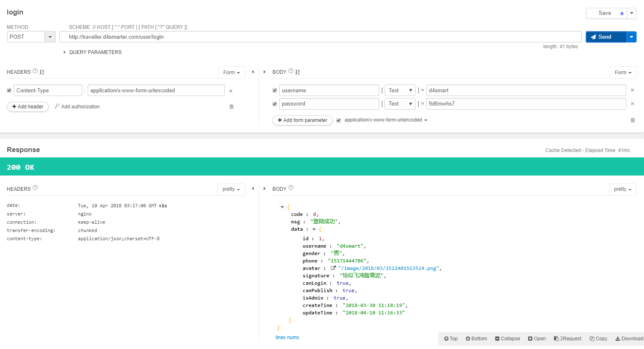
Task: Click the password name field
Action: [x=329, y=104]
